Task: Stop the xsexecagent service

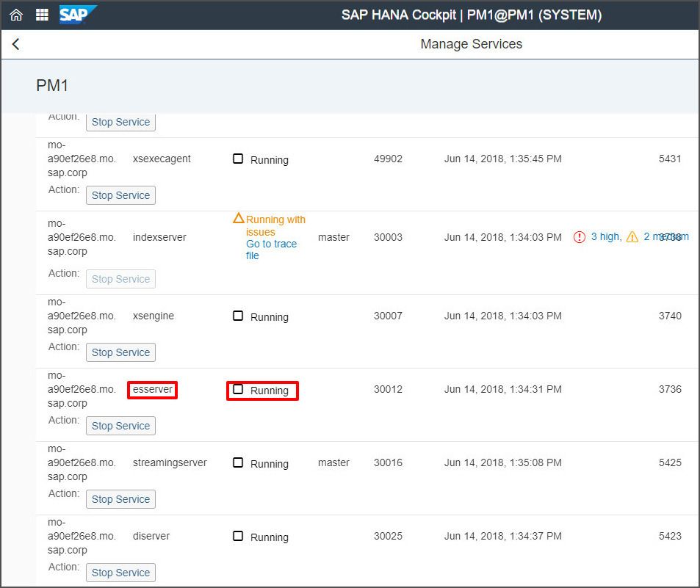Action: pos(120,195)
